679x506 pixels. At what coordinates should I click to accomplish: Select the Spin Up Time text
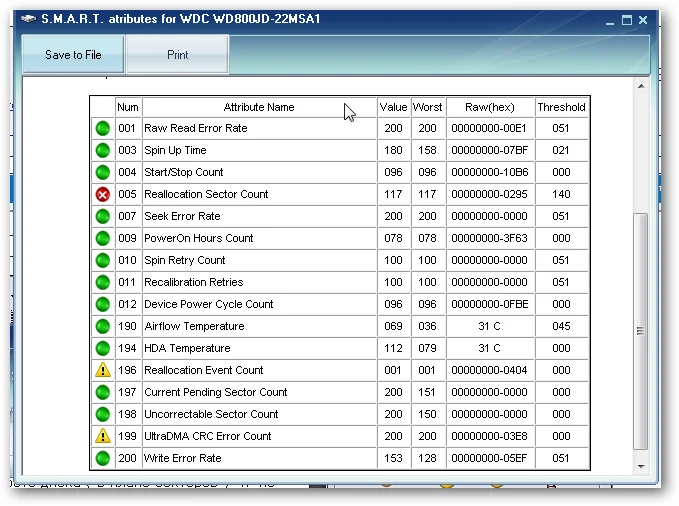coord(175,150)
